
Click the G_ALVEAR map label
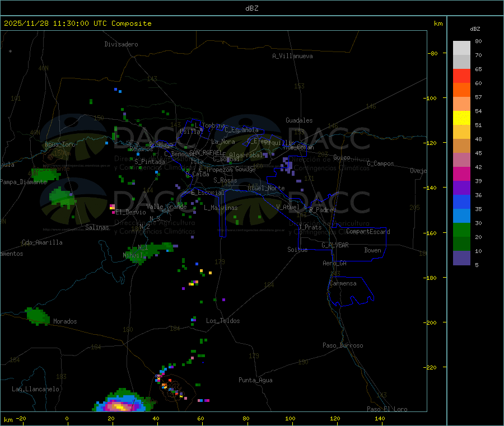pyautogui.click(x=335, y=245)
